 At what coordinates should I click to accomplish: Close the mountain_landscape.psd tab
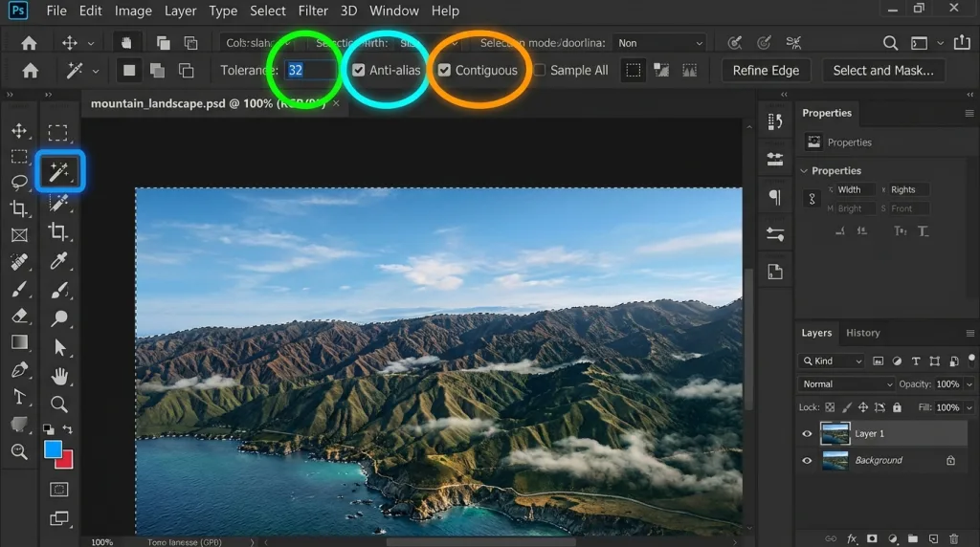(336, 103)
